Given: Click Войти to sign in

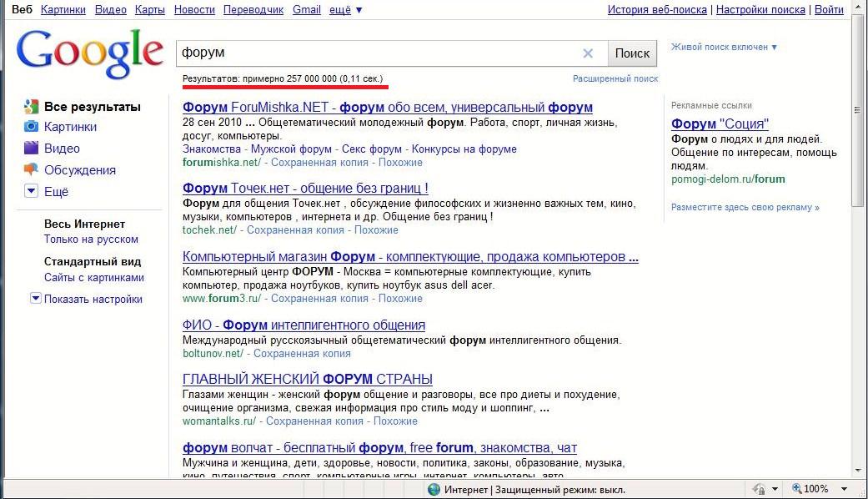Looking at the screenshot, I should (x=829, y=10).
